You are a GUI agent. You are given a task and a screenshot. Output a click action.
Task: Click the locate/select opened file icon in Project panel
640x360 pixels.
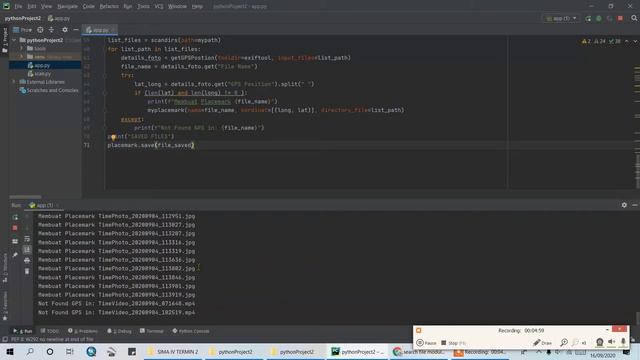click(40, 30)
